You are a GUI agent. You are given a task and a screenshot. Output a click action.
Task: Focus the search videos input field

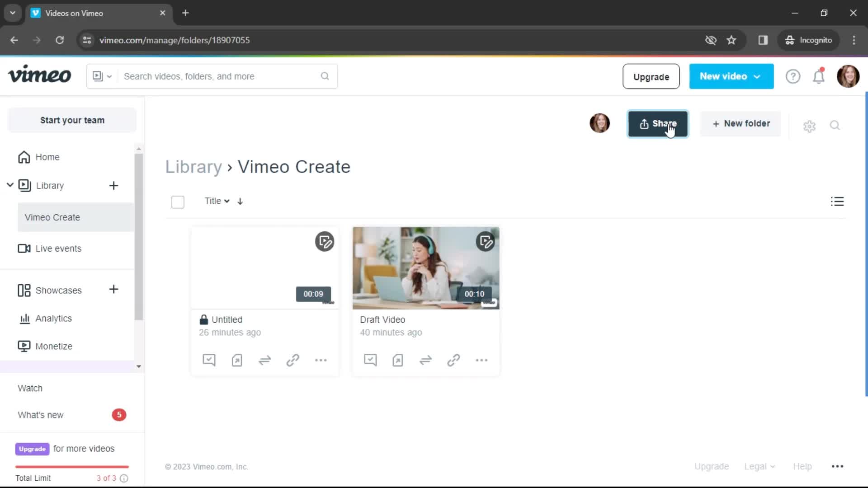219,76
